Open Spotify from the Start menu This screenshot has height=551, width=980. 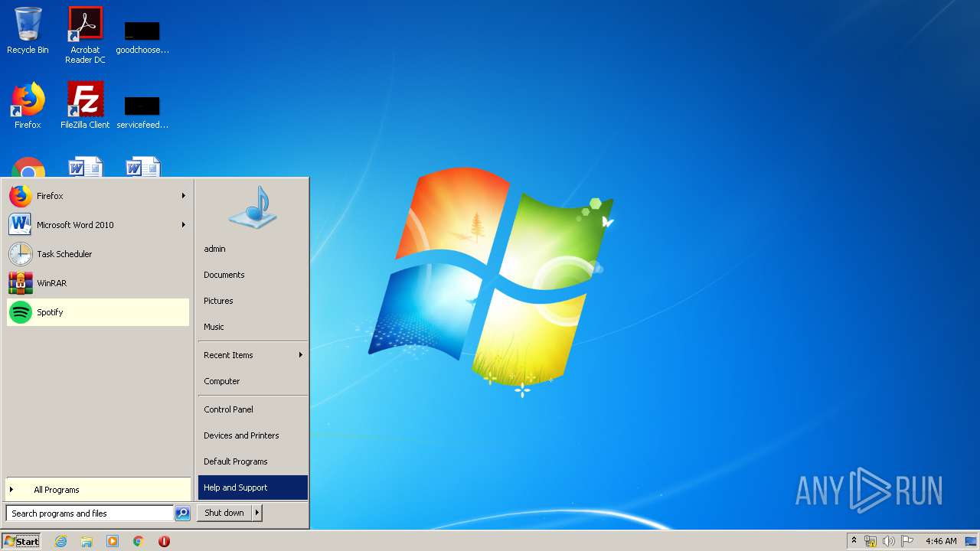[x=97, y=312]
